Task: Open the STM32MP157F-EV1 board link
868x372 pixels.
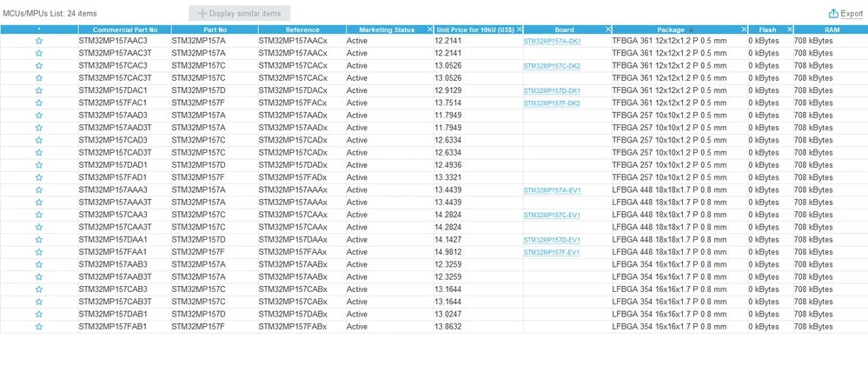Action: pos(552,252)
